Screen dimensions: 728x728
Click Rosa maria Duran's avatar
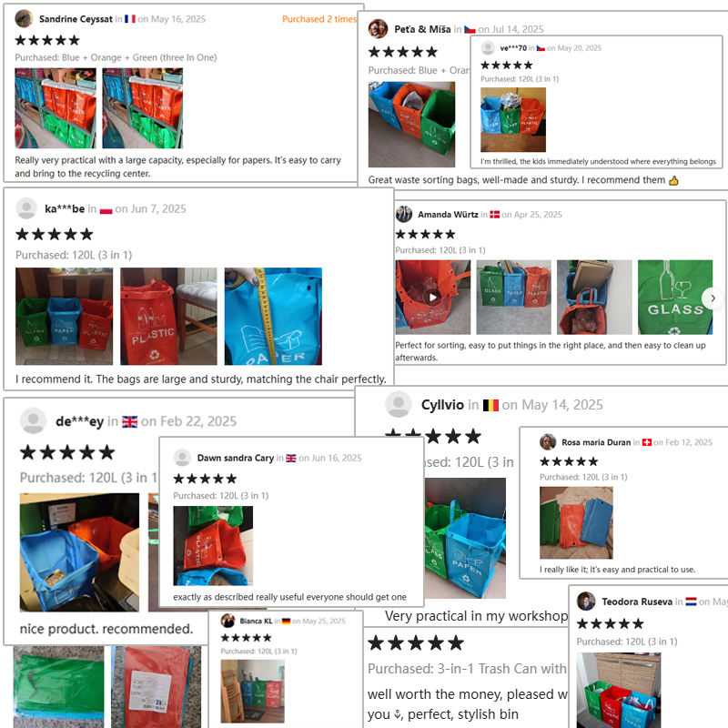548,442
